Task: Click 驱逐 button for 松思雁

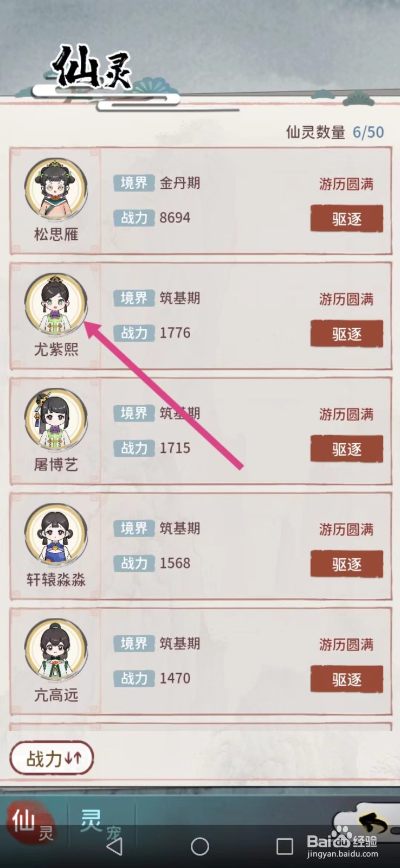Action: (x=347, y=219)
